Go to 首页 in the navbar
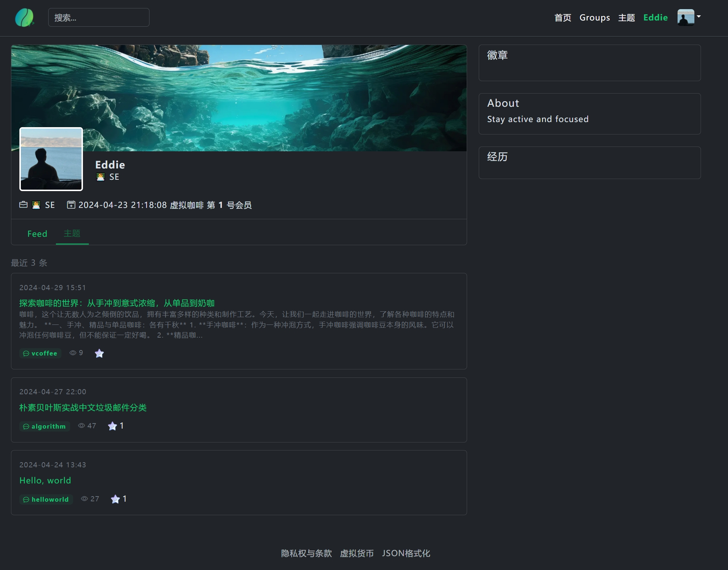The height and width of the screenshot is (570, 728). [x=562, y=18]
